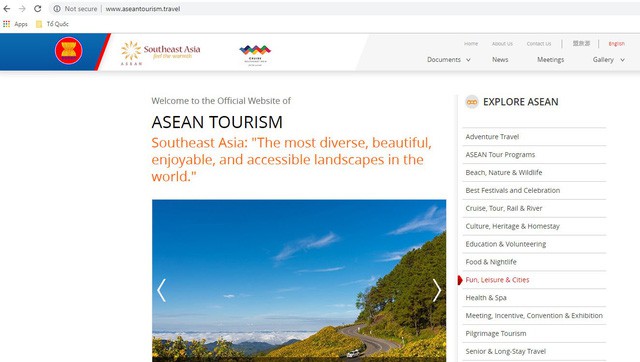Open the Meetings menu item
Viewport: 640px width, 362px height.
coord(550,60)
